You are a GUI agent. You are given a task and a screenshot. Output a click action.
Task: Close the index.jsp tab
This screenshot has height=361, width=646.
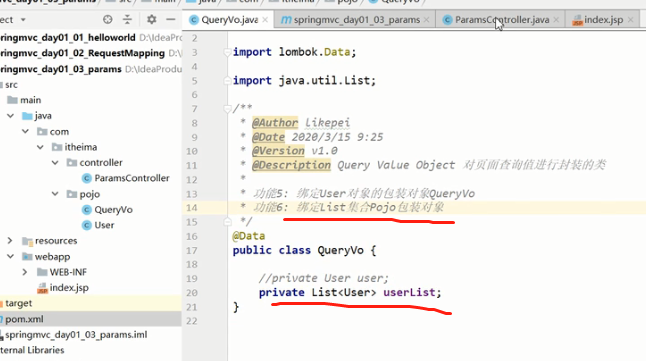pyautogui.click(x=630, y=20)
